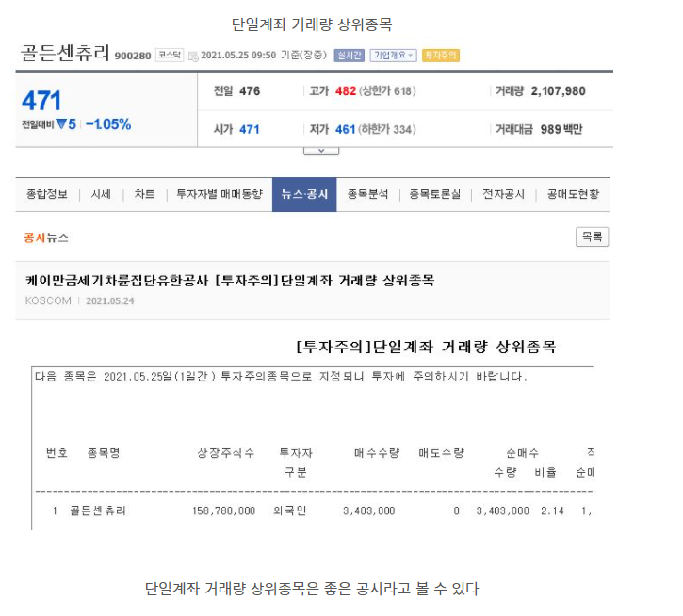The height and width of the screenshot is (616, 683).
Task: Click the KOSCOM source label
Action: pos(48,301)
